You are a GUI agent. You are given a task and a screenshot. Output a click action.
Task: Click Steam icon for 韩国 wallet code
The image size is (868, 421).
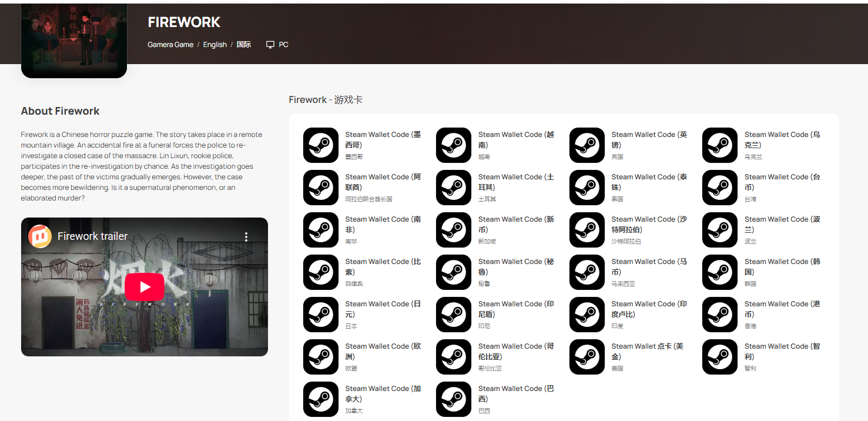click(720, 272)
